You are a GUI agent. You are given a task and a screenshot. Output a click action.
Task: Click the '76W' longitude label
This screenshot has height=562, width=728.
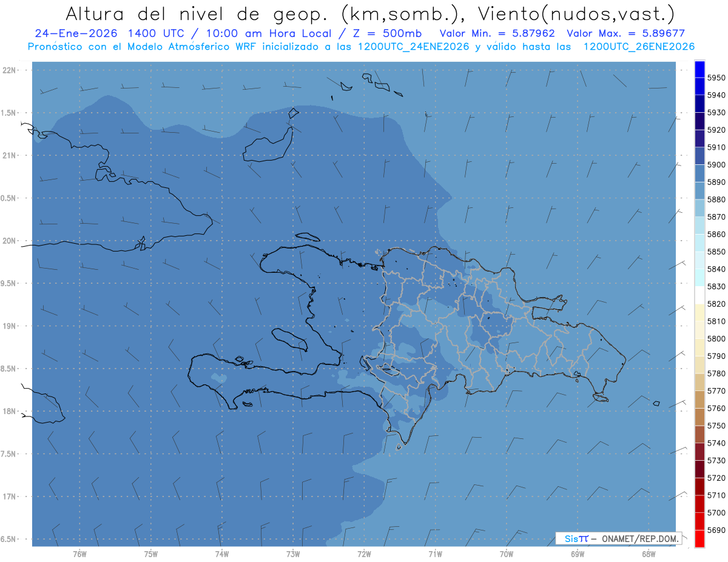pos(79,554)
